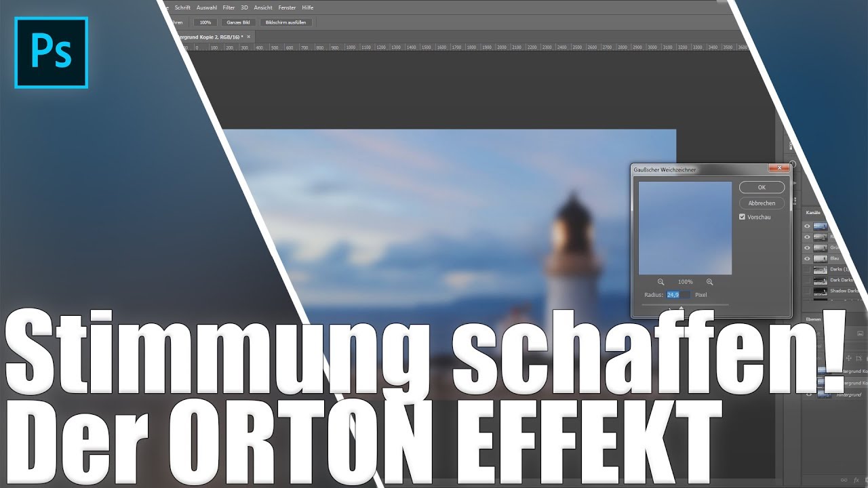Image resolution: width=868 pixels, height=488 pixels.
Task: Zoom in the Gaussian blur preview
Action: (x=709, y=282)
